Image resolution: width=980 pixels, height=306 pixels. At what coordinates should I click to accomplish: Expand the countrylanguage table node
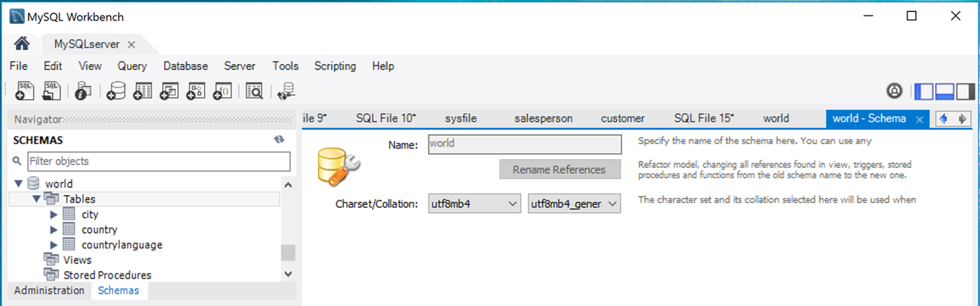[53, 244]
